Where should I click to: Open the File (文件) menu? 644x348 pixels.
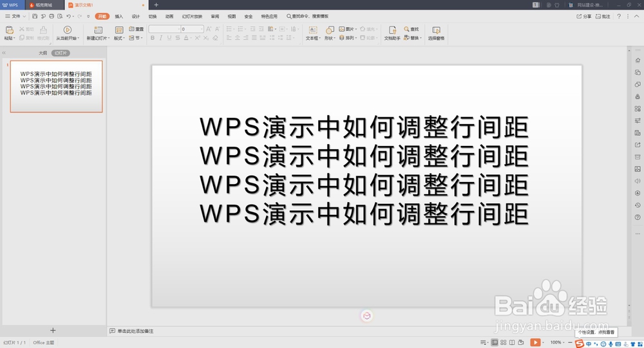click(15, 17)
